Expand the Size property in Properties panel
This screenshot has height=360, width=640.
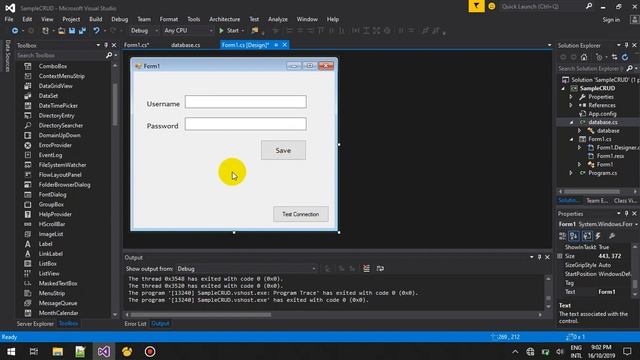click(x=560, y=256)
